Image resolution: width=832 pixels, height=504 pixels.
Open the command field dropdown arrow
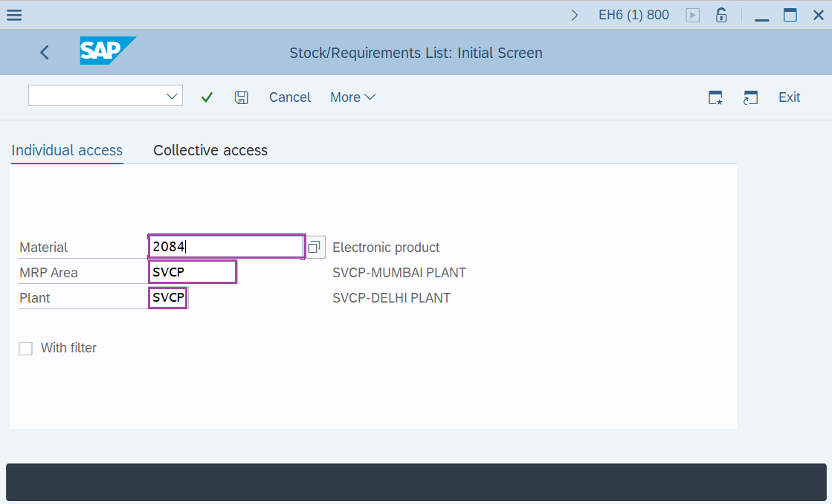pos(172,95)
